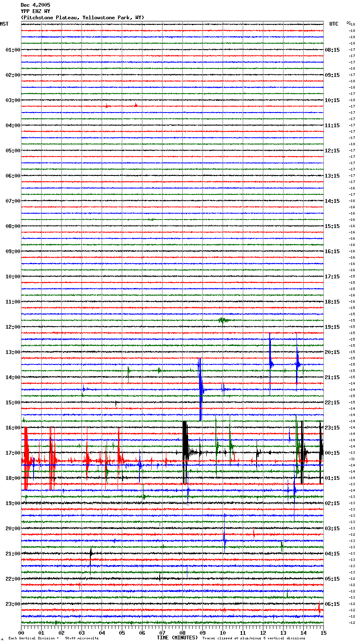Select the 01:00 MST time label
The height and width of the screenshot is (644, 357).
13,50
